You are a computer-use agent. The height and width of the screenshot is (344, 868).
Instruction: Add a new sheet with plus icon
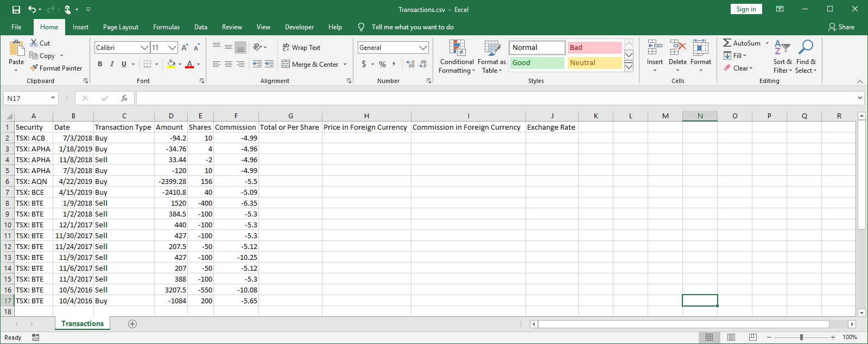132,324
